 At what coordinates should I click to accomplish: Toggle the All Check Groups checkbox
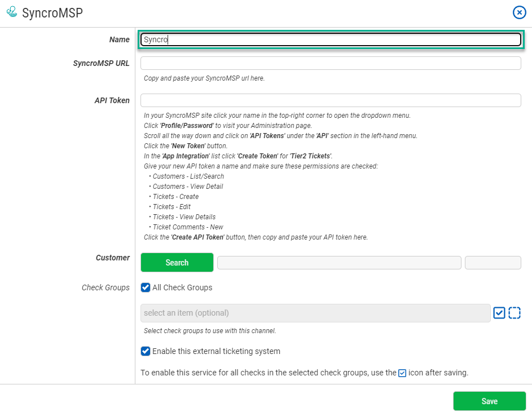(146, 287)
